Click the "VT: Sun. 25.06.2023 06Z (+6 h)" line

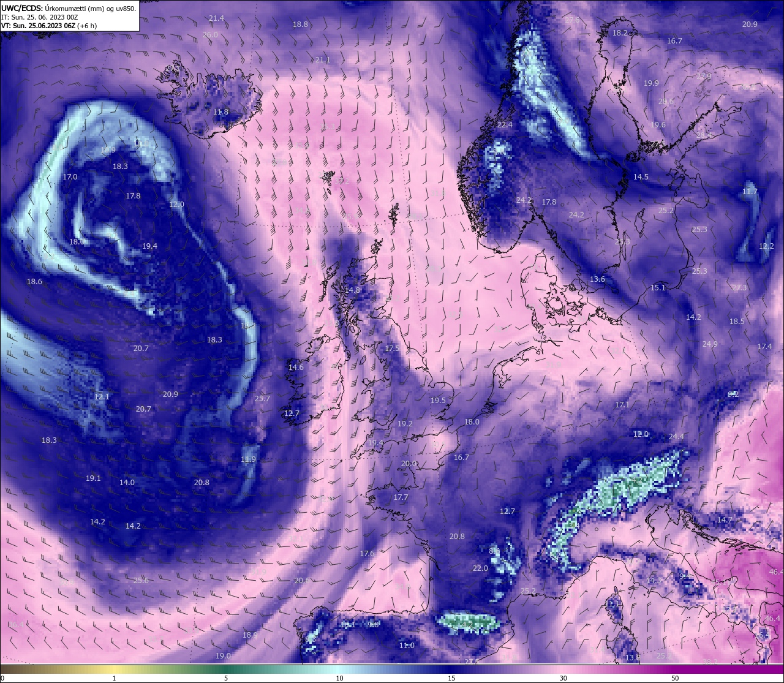point(49,26)
